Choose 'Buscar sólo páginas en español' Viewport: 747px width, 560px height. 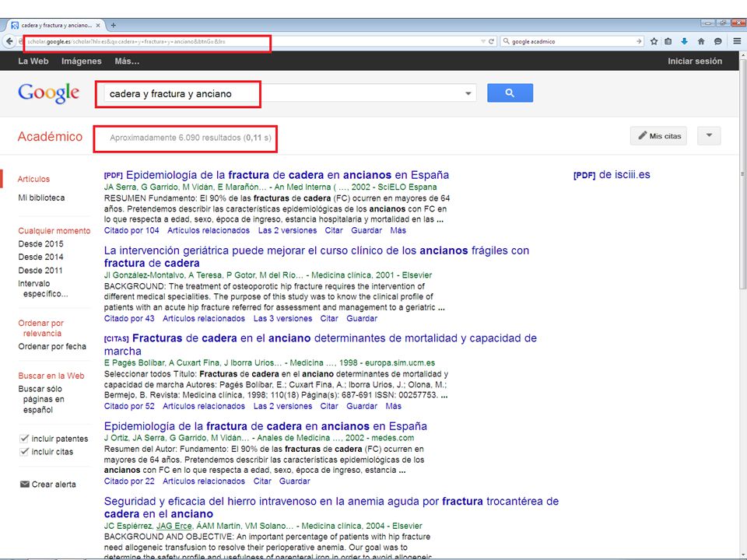pyautogui.click(x=41, y=399)
